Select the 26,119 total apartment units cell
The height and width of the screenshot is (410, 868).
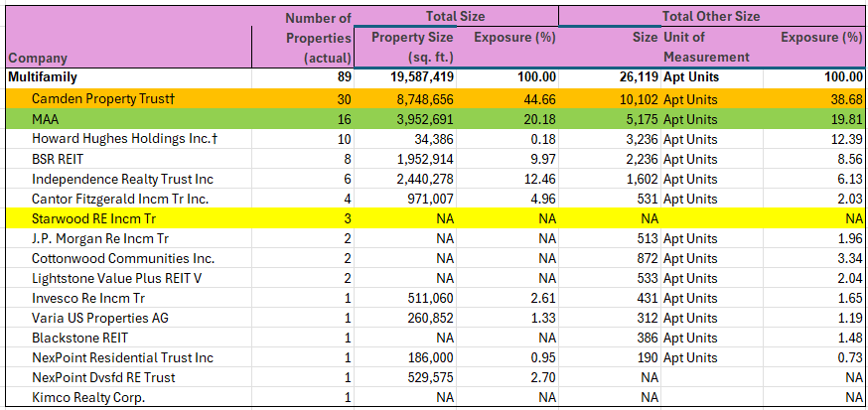[x=636, y=76]
